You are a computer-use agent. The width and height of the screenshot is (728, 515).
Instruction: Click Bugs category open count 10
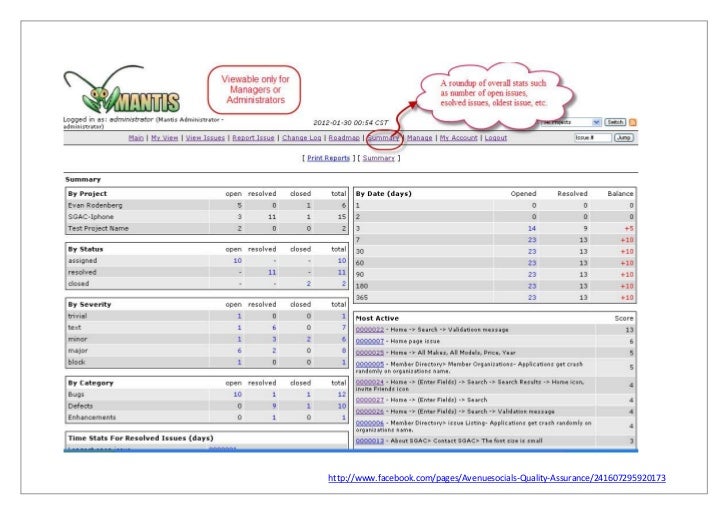click(238, 395)
